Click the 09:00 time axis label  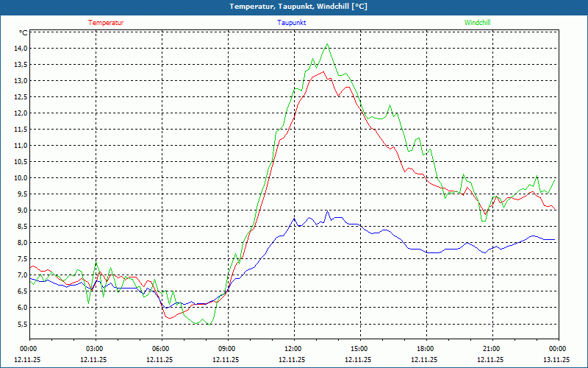[227, 349]
